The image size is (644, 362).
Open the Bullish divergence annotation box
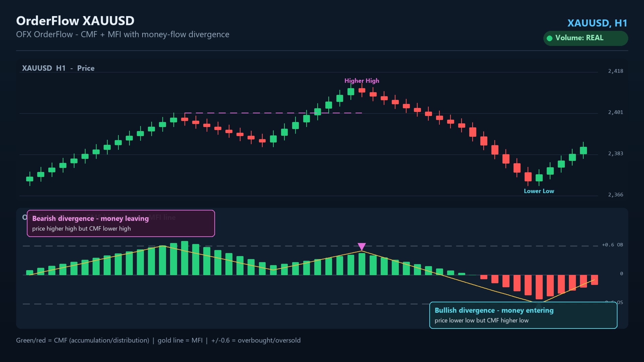pos(523,315)
